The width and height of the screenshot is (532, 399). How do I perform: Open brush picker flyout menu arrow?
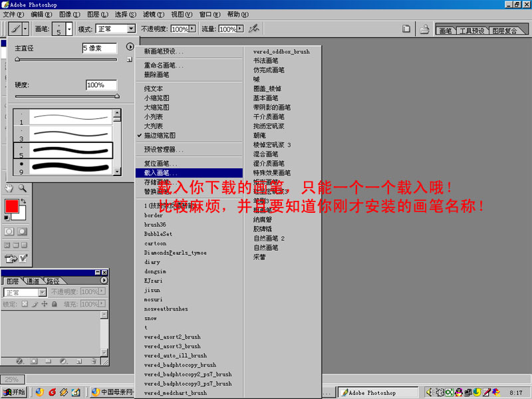pyautogui.click(x=130, y=47)
